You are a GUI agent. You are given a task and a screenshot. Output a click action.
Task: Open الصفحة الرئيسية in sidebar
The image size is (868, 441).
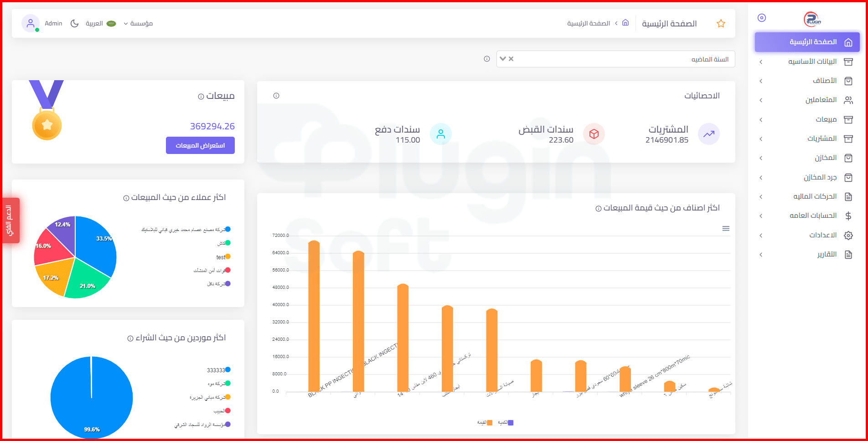click(807, 42)
